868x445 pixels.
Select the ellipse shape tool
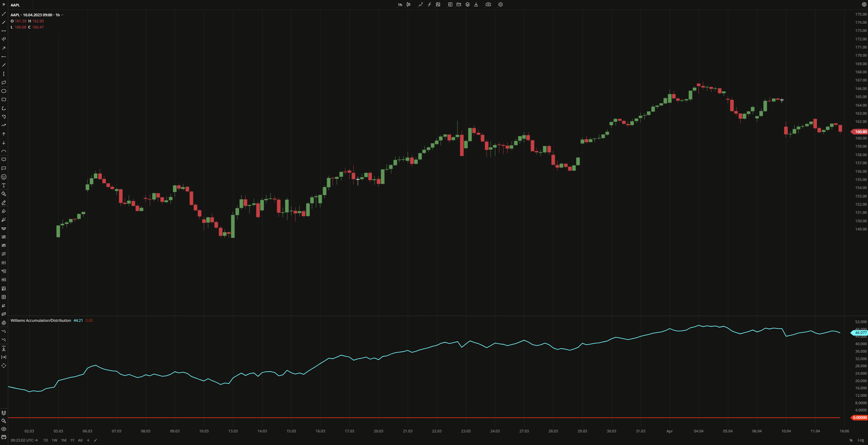pyautogui.click(x=4, y=91)
